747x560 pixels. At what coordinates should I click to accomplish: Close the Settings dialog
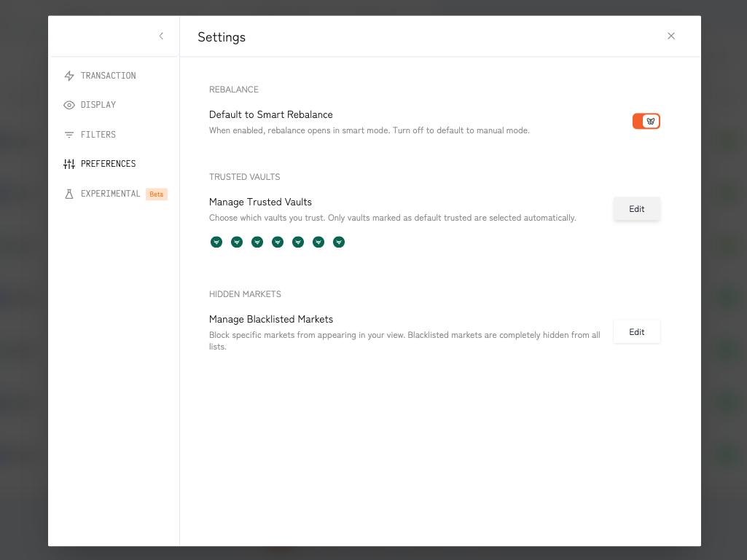670,36
